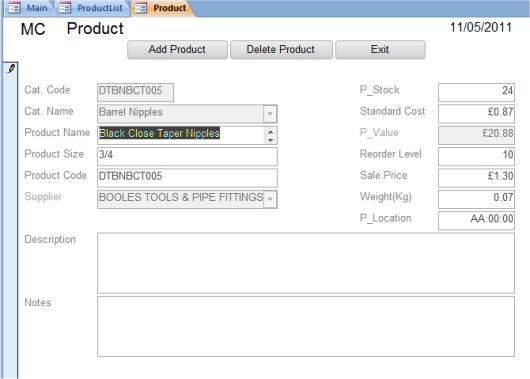This screenshot has width=530, height=379.
Task: Click the P_Stock label
Action: point(380,90)
